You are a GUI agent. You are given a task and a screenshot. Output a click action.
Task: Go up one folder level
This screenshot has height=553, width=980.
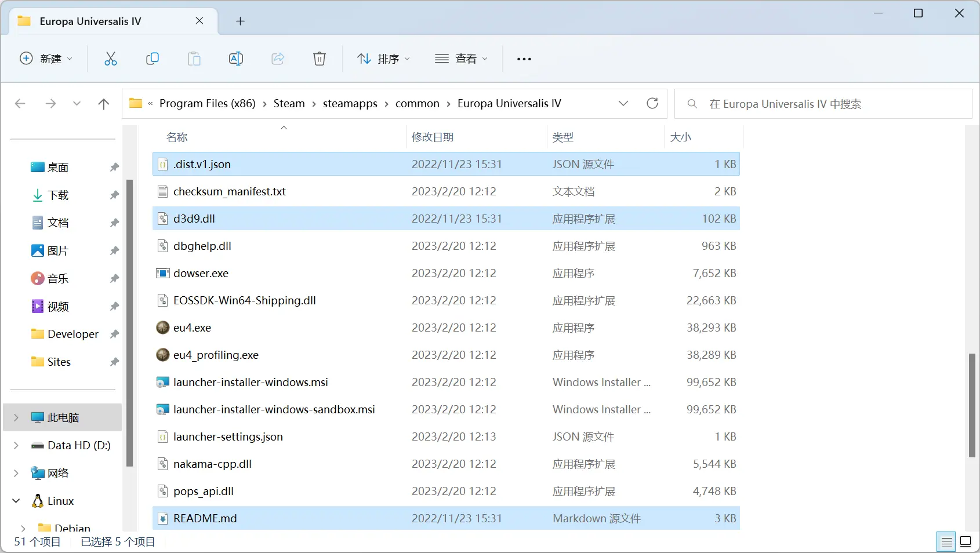(104, 104)
